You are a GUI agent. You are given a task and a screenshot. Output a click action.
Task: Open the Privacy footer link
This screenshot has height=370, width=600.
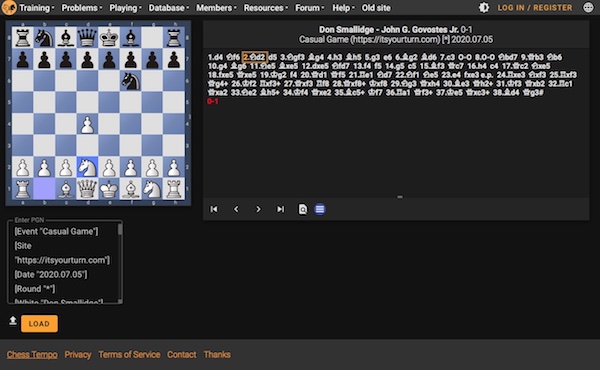(78, 354)
